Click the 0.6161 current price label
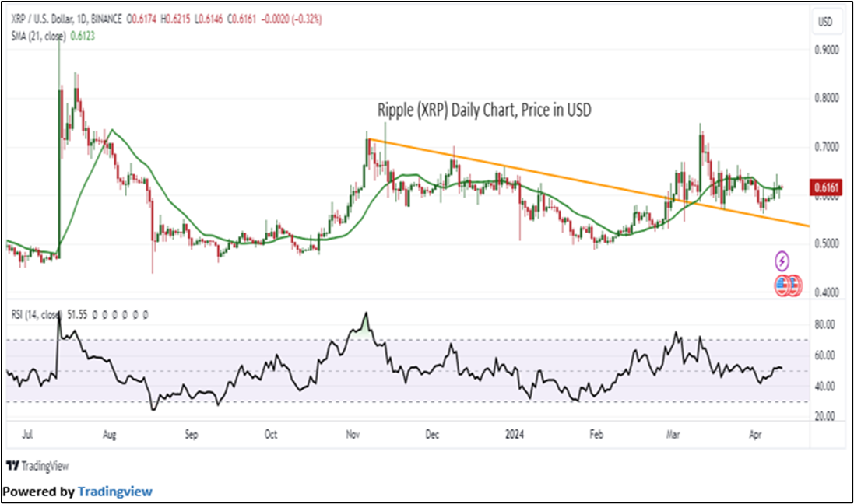 (x=826, y=187)
